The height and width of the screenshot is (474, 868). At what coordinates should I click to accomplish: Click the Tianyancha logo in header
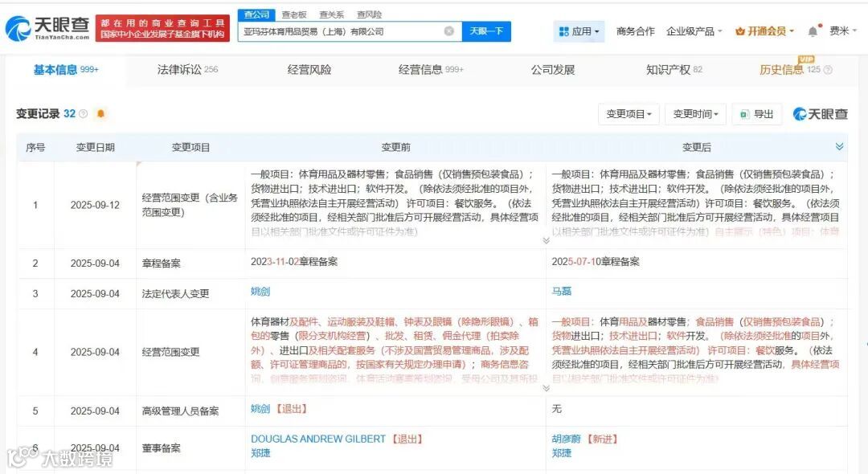[x=47, y=27]
